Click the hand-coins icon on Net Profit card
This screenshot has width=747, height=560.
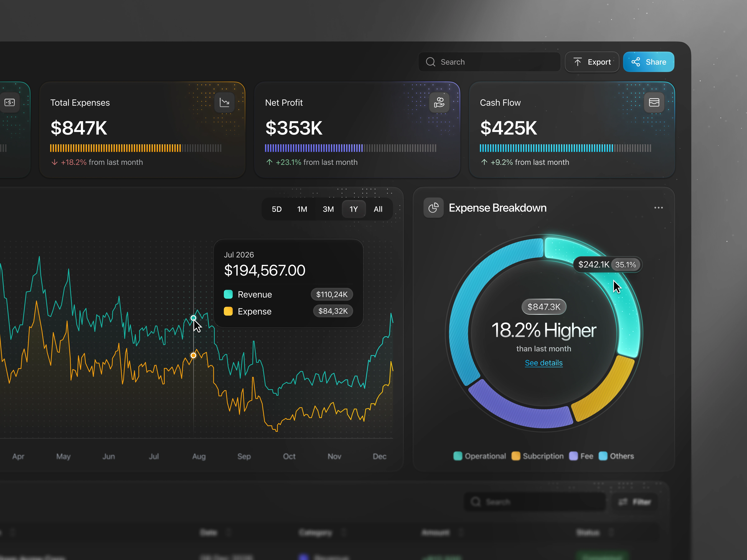439,102
